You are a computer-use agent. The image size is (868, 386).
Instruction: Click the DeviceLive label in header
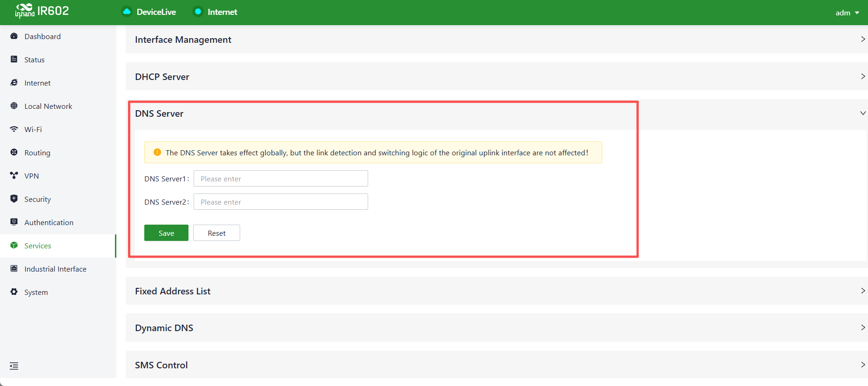(x=156, y=12)
